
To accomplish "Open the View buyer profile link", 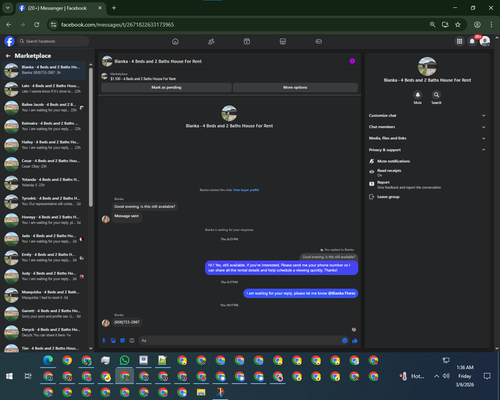I will point(246,190).
